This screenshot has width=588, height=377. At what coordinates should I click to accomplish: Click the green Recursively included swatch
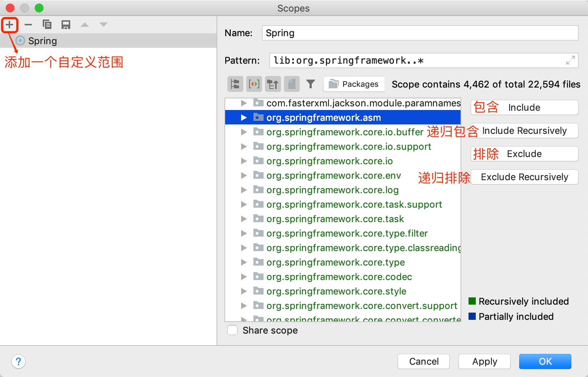click(472, 301)
